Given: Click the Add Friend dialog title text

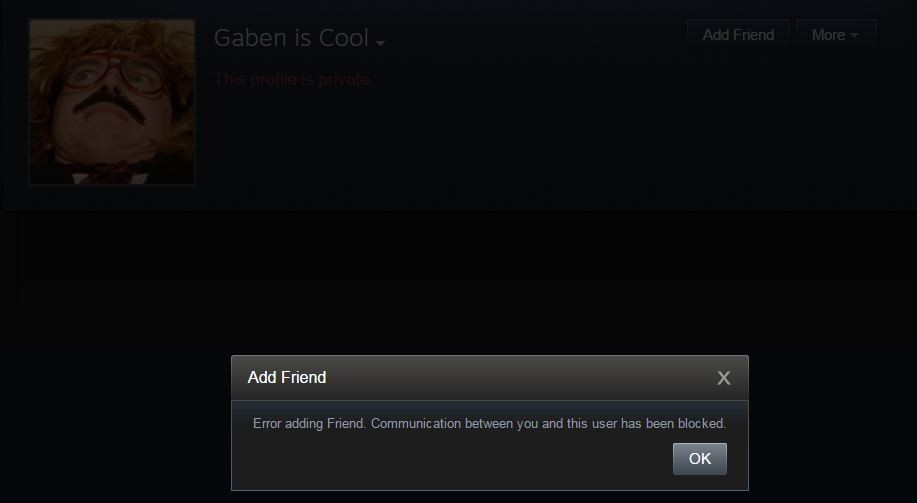Looking at the screenshot, I should (287, 377).
